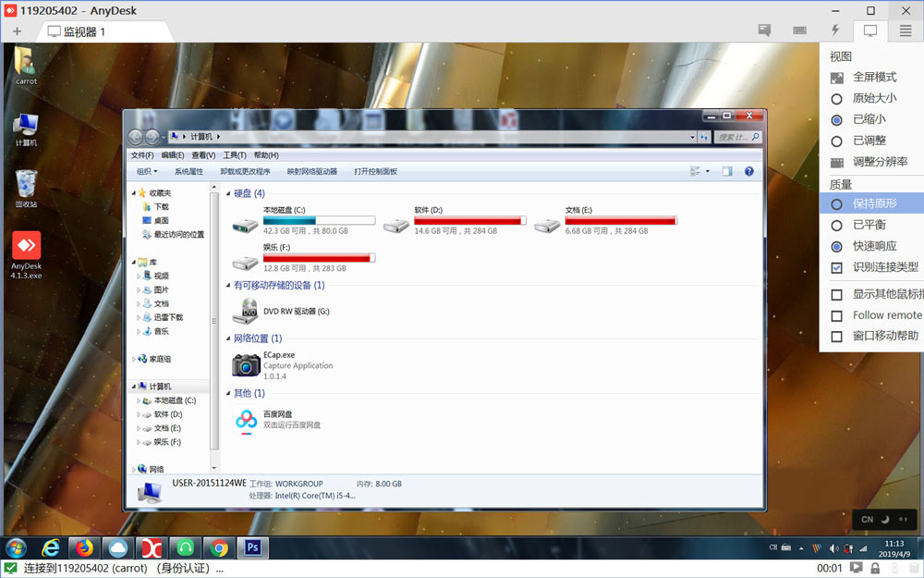
Task: Open Photoshop from the taskbar
Action: click(x=251, y=547)
